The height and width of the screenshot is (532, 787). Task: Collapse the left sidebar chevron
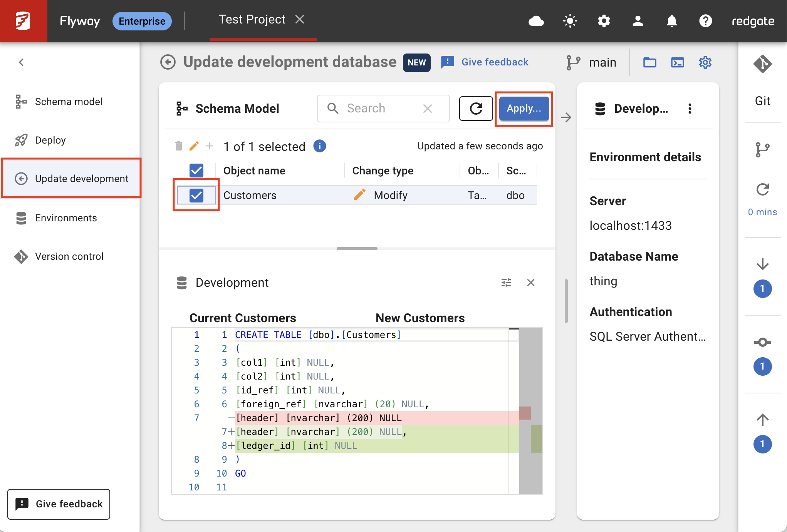21,62
